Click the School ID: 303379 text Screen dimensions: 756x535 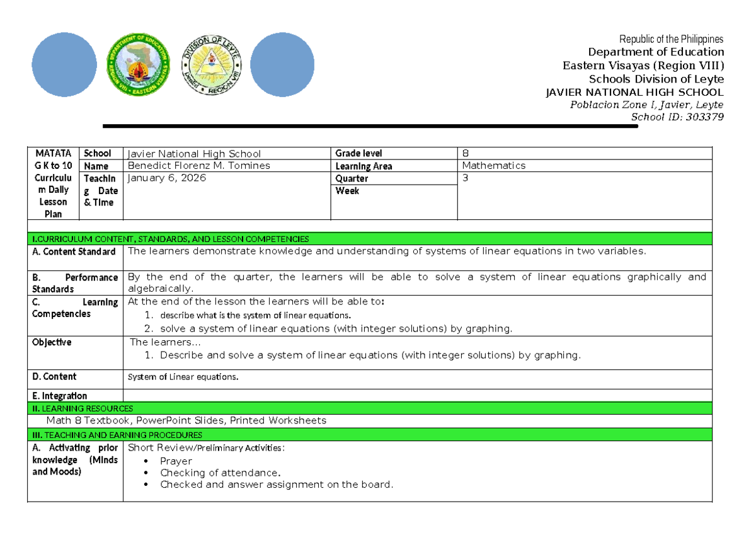click(677, 117)
